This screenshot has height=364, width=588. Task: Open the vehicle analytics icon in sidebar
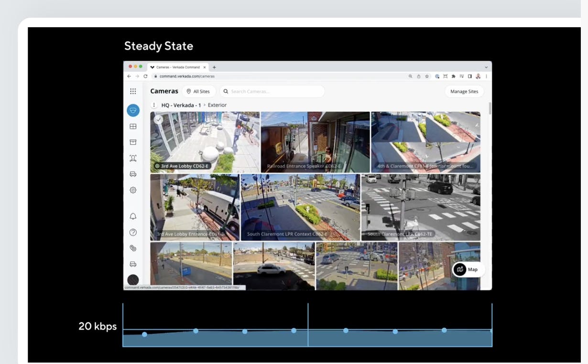[x=133, y=174]
